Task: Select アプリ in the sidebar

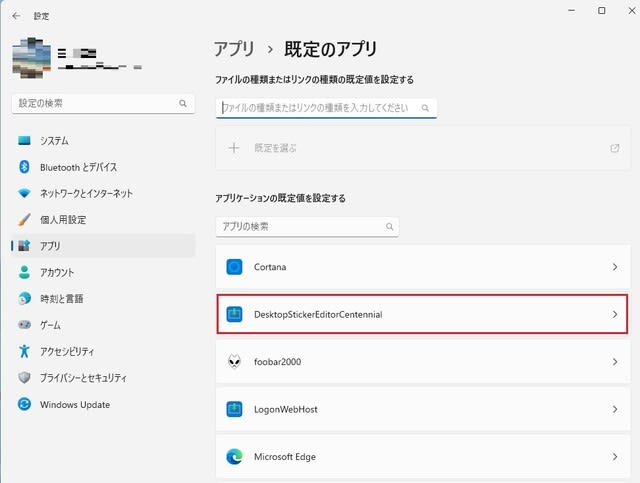Action: click(x=104, y=246)
